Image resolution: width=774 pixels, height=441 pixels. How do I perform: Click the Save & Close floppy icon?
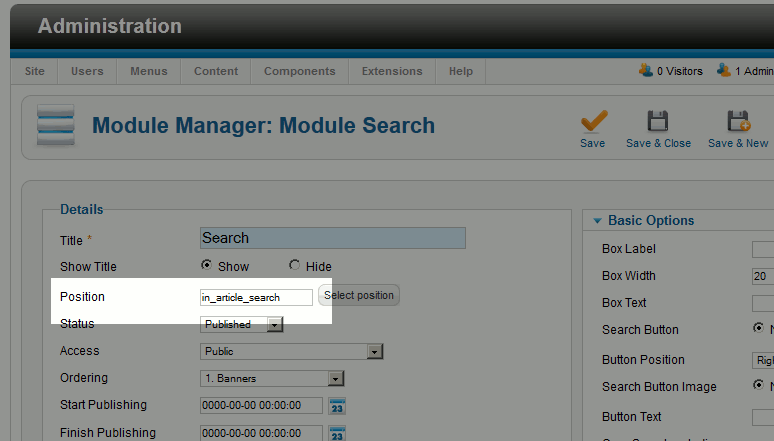(x=658, y=121)
